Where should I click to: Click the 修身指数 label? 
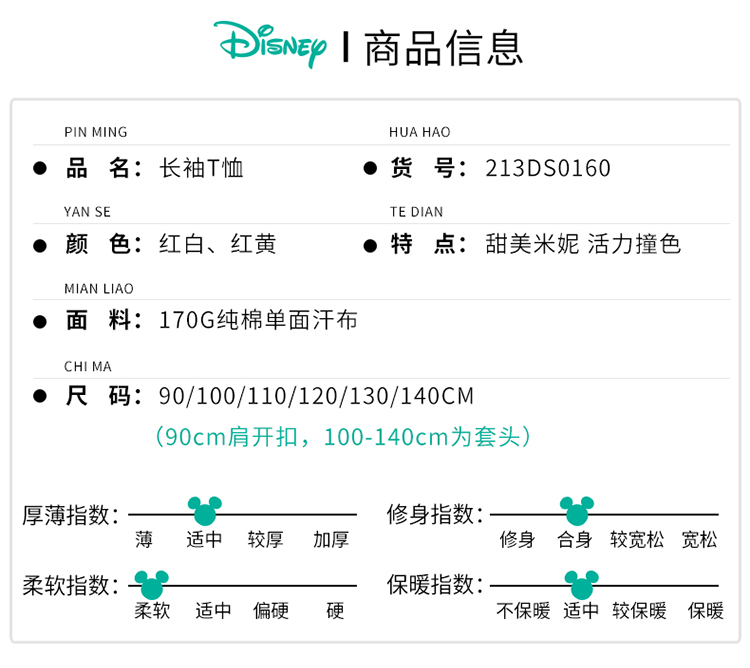435,515
